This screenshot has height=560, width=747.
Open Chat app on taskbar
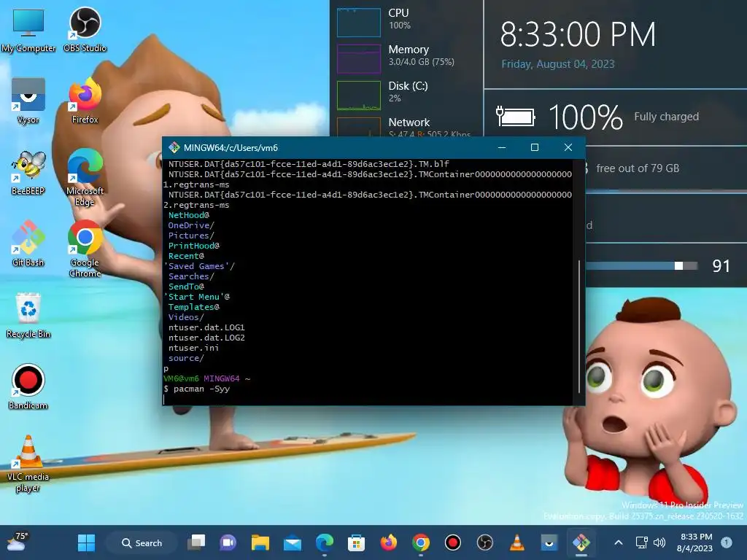[x=228, y=542]
